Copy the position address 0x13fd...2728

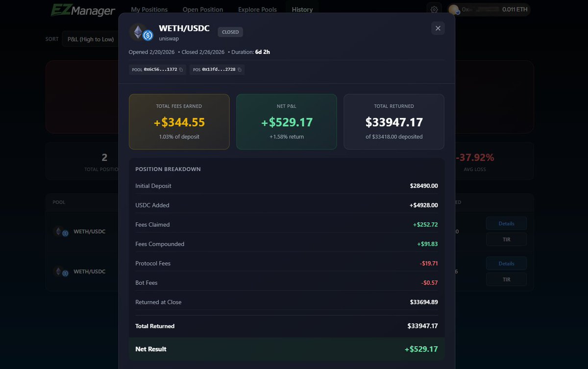(239, 70)
